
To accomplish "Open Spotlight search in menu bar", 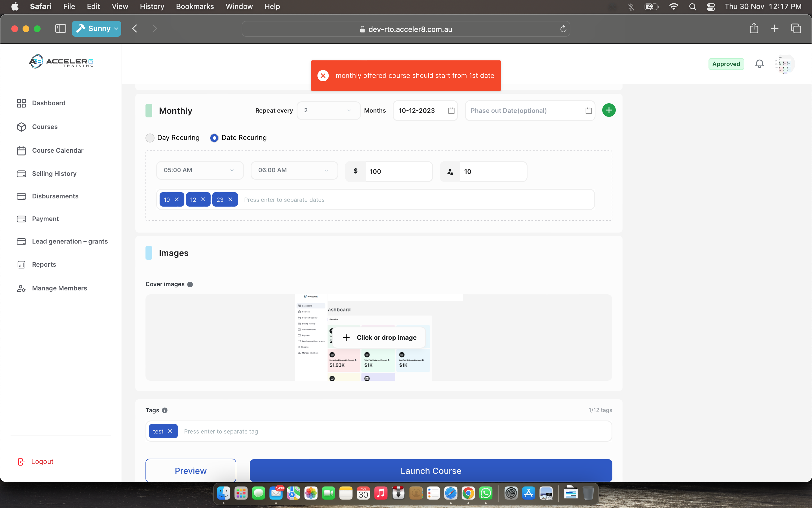I will [692, 7].
